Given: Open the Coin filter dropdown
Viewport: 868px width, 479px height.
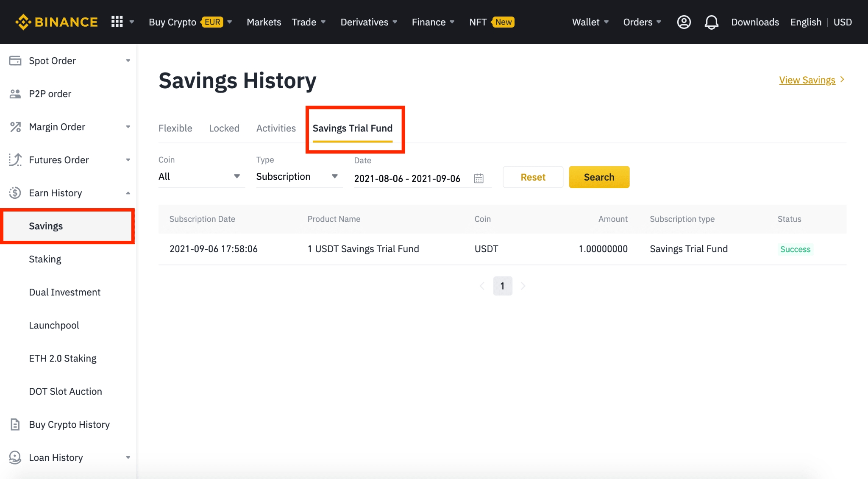Looking at the screenshot, I should click(199, 176).
